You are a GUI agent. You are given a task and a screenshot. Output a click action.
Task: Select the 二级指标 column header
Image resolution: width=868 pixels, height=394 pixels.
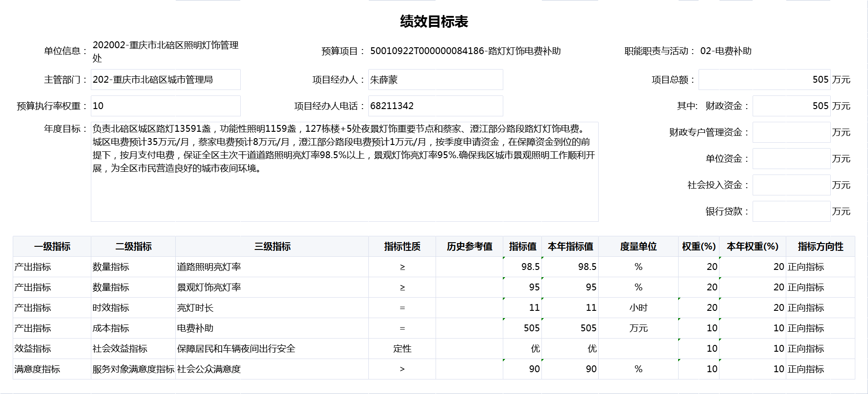point(133,246)
